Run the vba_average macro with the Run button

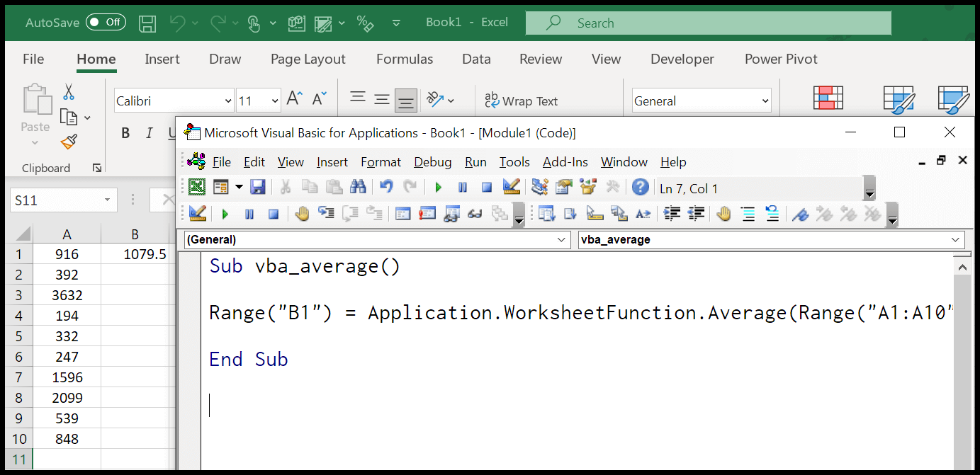click(x=438, y=187)
